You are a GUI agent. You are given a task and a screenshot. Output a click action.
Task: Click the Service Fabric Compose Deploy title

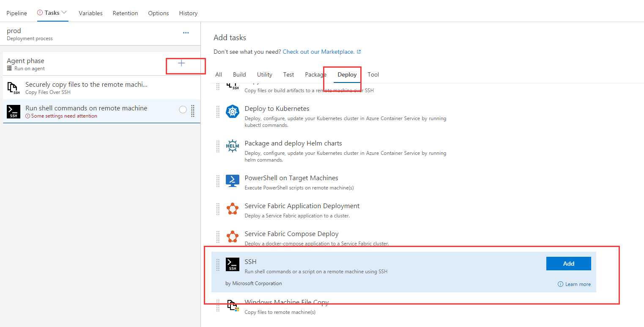(292, 234)
